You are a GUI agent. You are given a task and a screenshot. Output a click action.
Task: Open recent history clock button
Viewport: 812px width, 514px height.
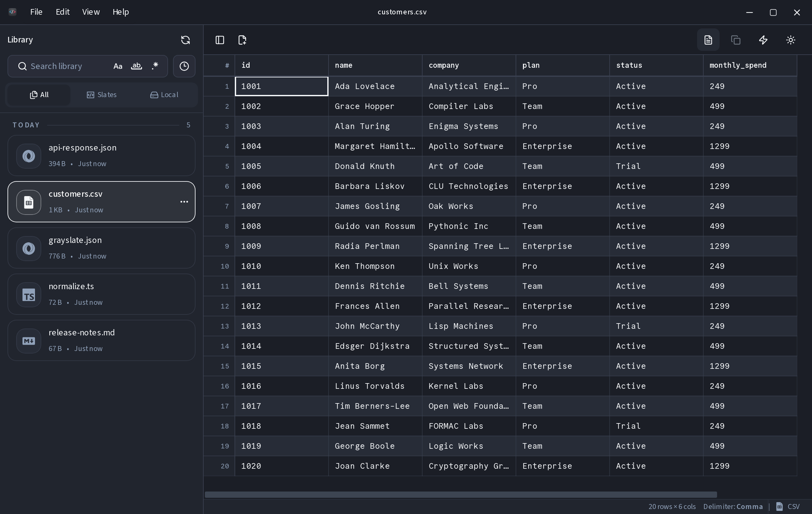click(x=184, y=66)
